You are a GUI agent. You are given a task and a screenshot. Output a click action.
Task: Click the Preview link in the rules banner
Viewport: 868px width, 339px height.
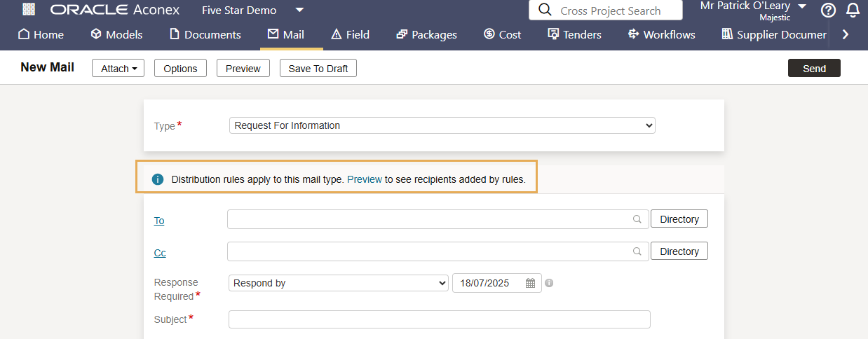365,179
